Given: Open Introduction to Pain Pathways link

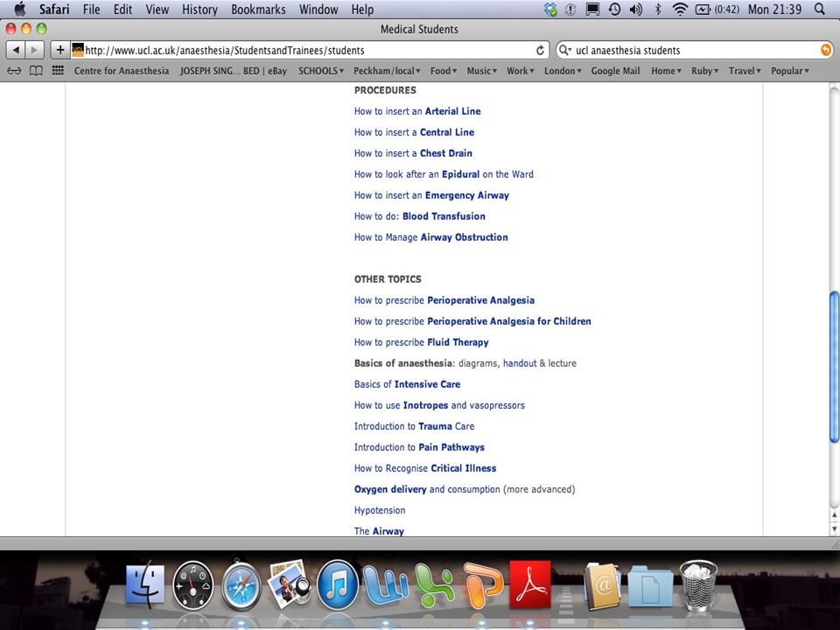Looking at the screenshot, I should (x=419, y=447).
